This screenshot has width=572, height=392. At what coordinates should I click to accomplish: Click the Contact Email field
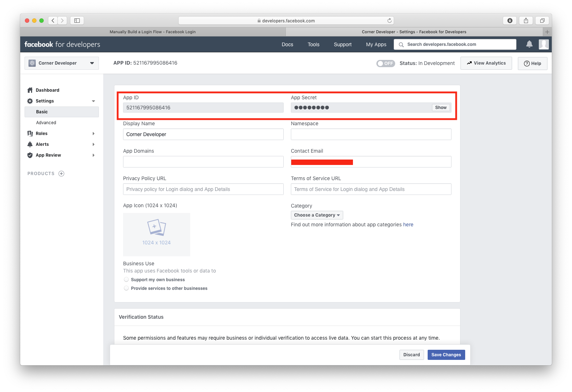pos(371,162)
